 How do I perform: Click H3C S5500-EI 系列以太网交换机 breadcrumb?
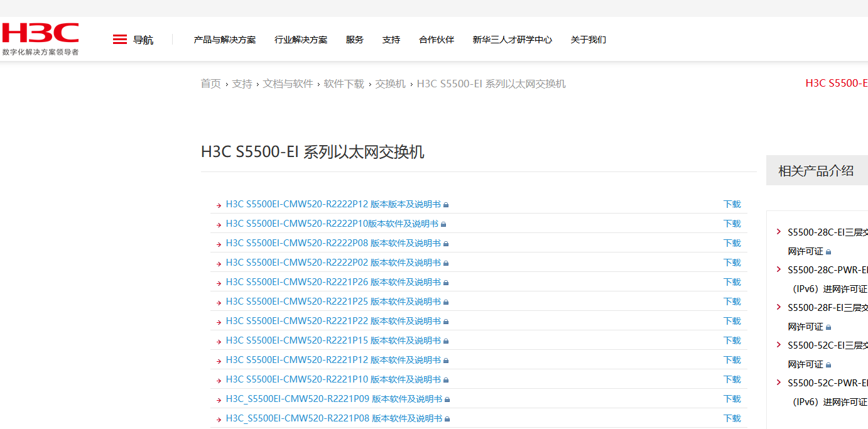click(491, 84)
